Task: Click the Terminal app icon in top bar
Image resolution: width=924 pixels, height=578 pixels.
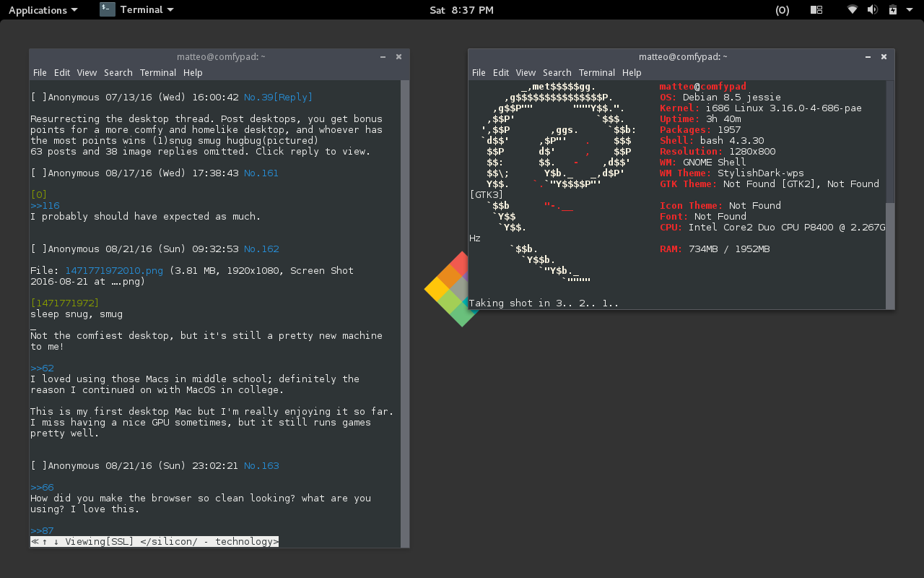Action: 108,9
